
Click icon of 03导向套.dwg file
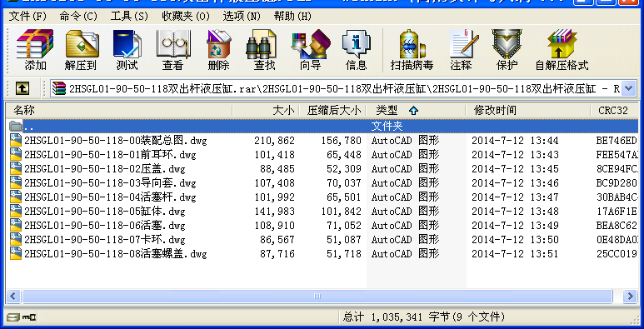(16, 182)
